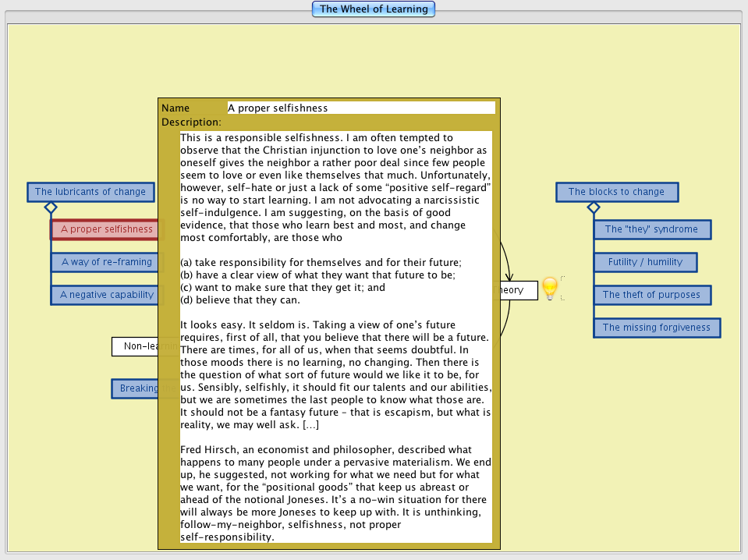Select The Wheel of Learning title tab
Image resolution: width=748 pixels, height=560 pixels.
(x=374, y=9)
